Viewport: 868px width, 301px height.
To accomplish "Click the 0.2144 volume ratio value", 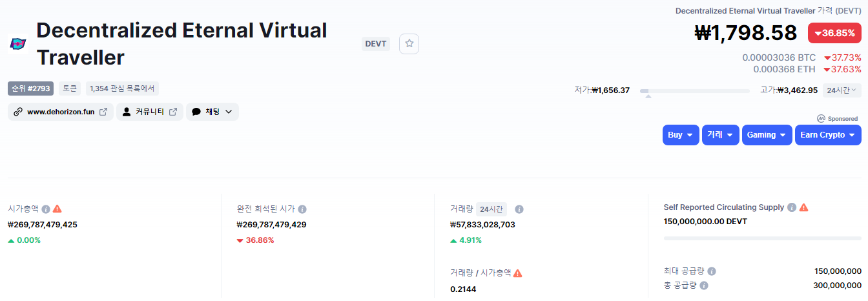I will click(463, 289).
